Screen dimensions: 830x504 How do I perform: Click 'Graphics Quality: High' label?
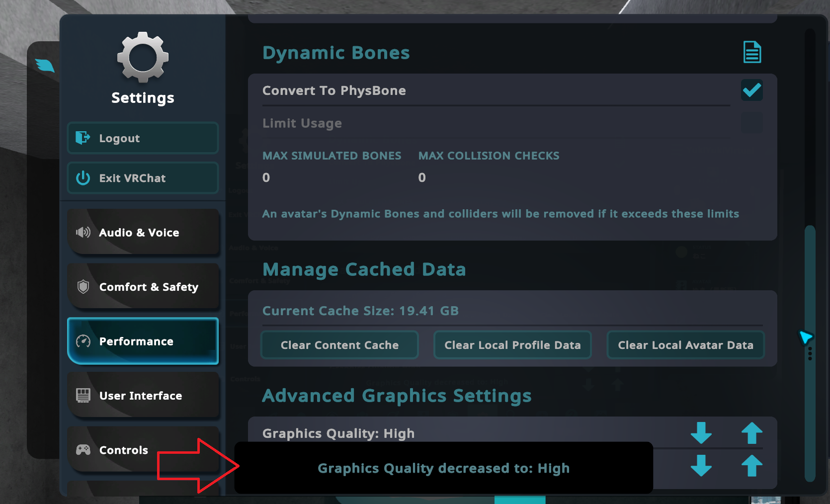338,433
